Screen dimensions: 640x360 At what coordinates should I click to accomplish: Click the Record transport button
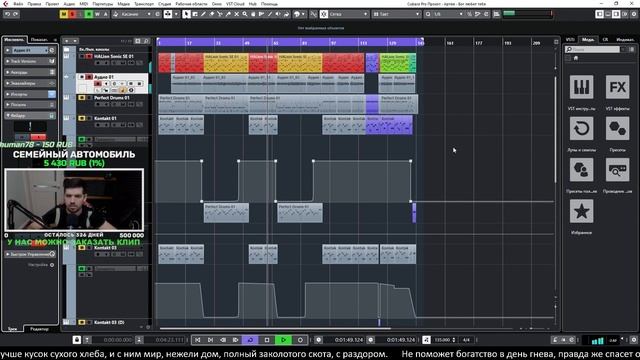click(x=300, y=340)
